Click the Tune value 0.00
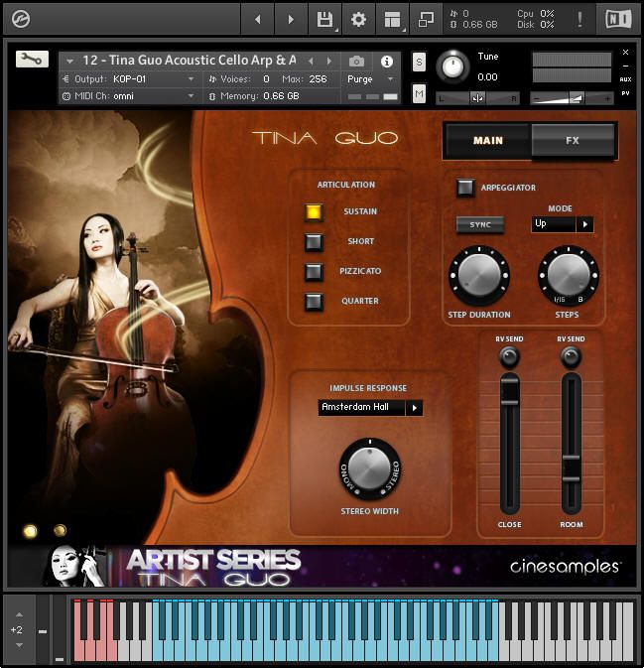Screen dimensions: 644x668 487,77
